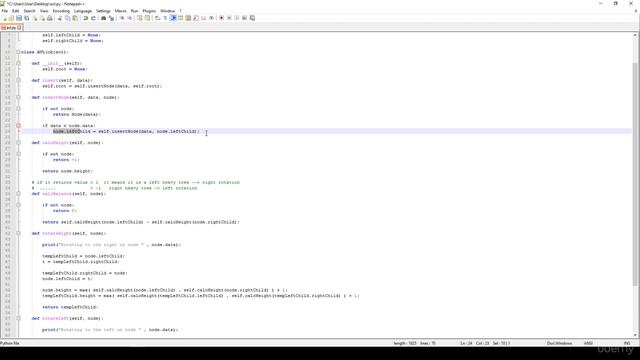Open the Window menu
The height and width of the screenshot is (360, 640).
coord(167,11)
